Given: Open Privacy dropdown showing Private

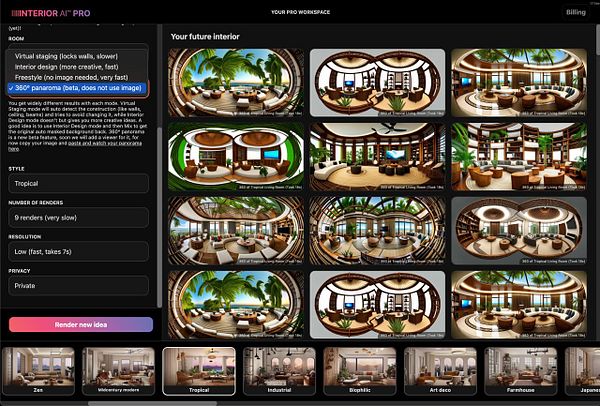Looking at the screenshot, I should pyautogui.click(x=78, y=285).
